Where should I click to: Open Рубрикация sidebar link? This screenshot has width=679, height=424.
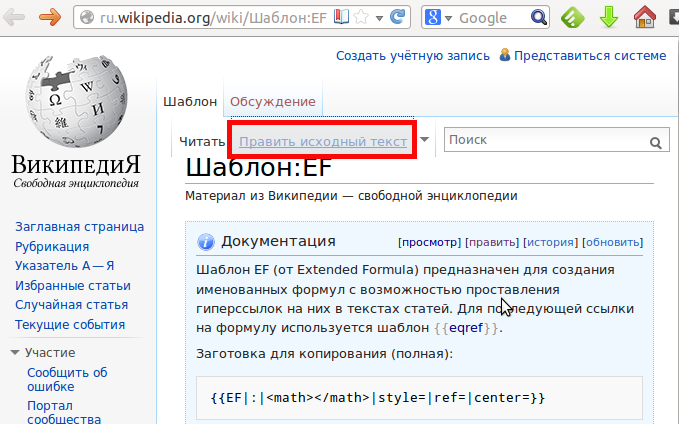[52, 246]
